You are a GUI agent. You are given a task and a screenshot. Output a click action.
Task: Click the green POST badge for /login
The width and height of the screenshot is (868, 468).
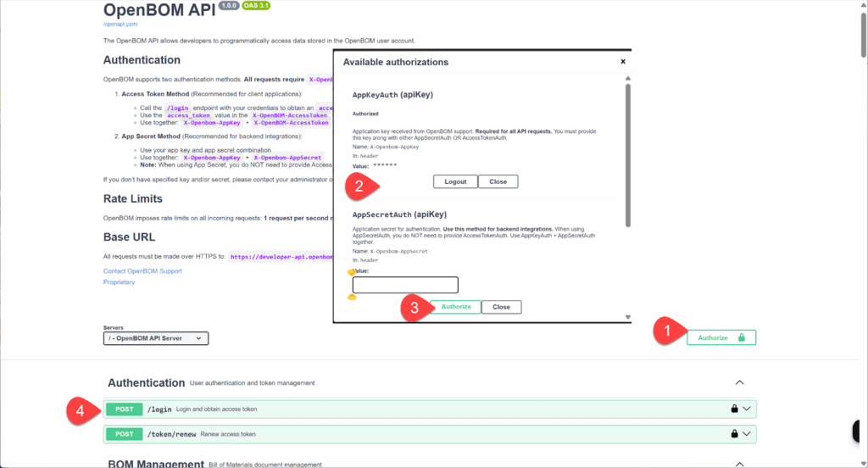point(125,409)
